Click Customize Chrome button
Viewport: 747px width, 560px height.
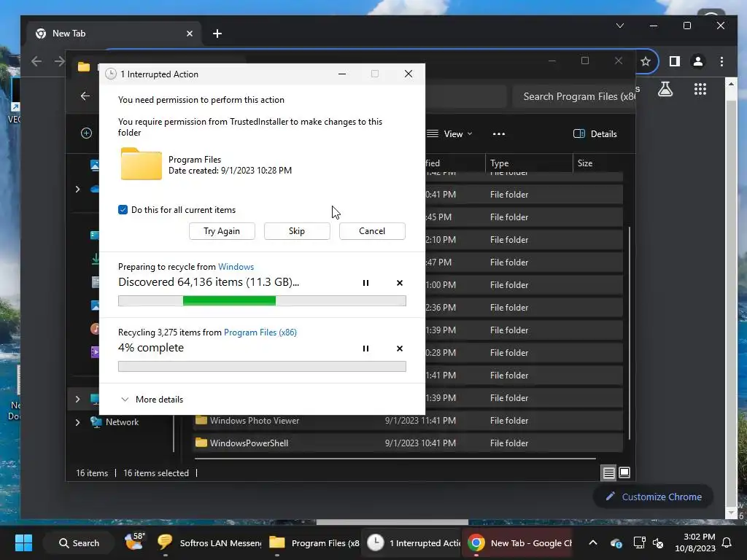click(x=654, y=497)
